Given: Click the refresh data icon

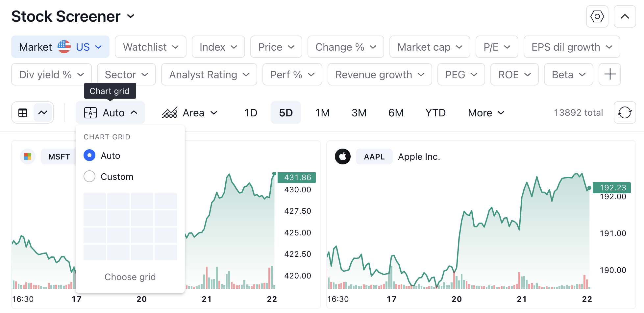Looking at the screenshot, I should click(625, 112).
